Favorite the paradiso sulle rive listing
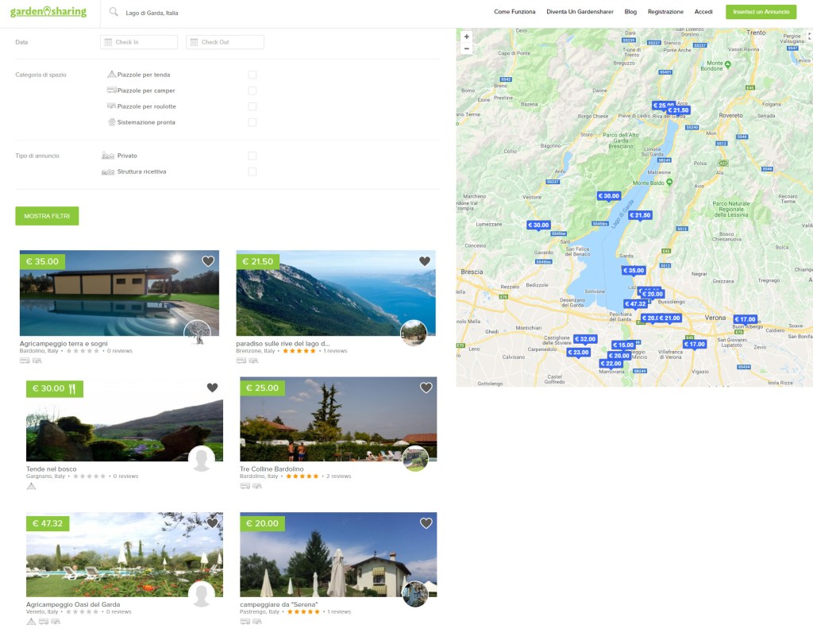Viewport: 813px width, 644px height. [425, 261]
